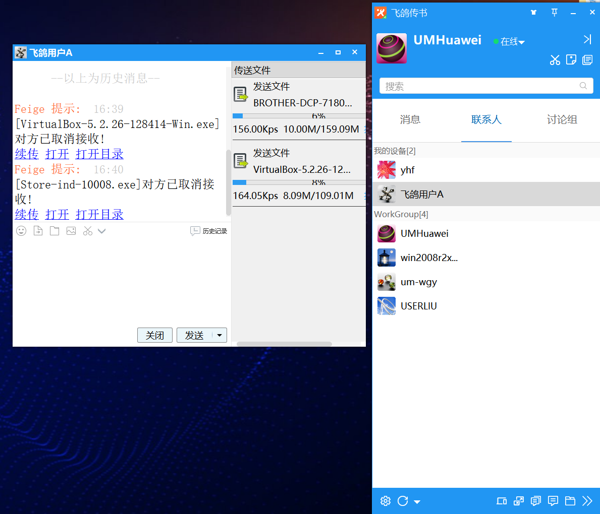Switch to the 消息 tab
This screenshot has width=600, height=514.
point(410,119)
